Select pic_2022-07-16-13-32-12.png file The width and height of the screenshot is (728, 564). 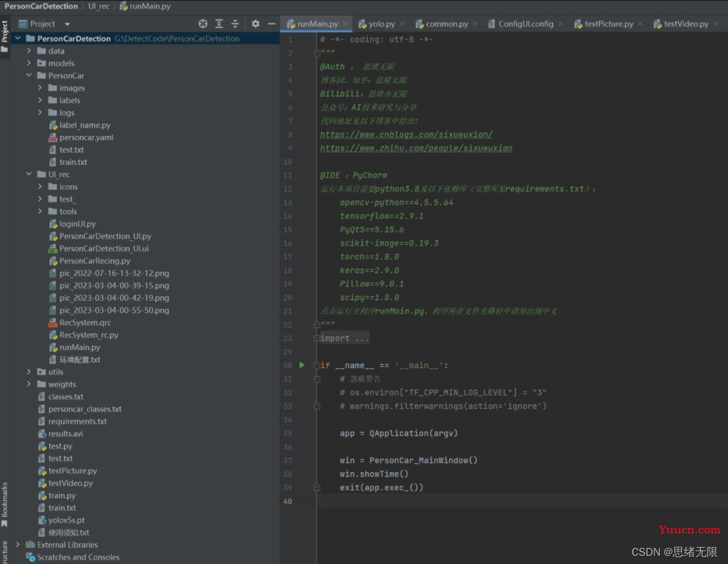[x=115, y=273]
